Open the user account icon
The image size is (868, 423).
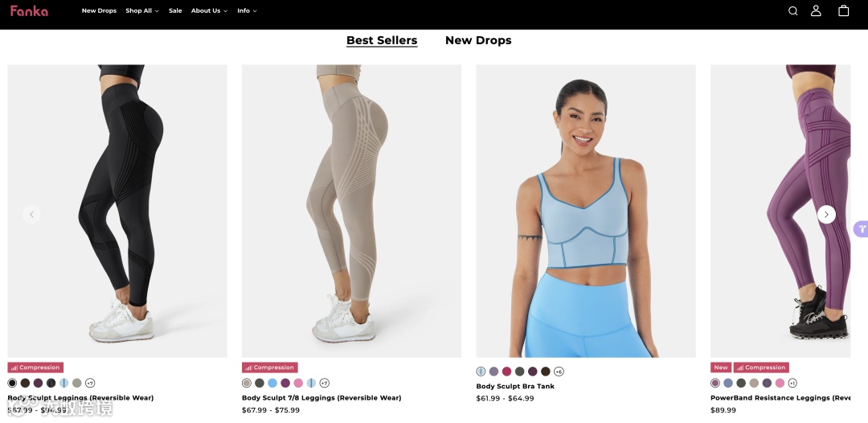(x=816, y=10)
